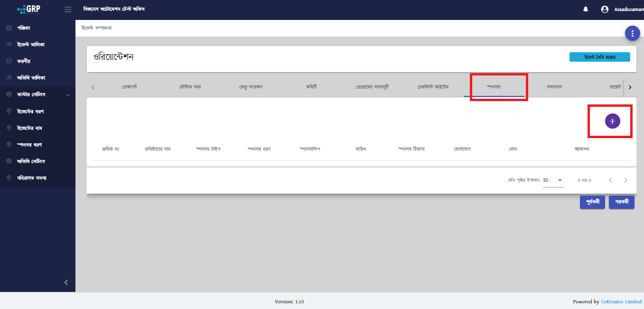This screenshot has width=644, height=309.
Task: Add new sponsor with plus button
Action: [612, 122]
